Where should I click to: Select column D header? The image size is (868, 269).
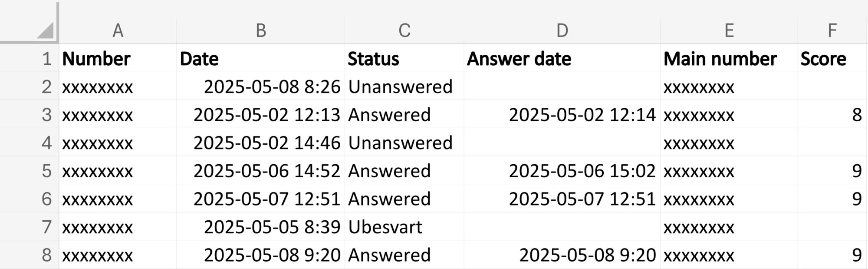[x=562, y=30]
